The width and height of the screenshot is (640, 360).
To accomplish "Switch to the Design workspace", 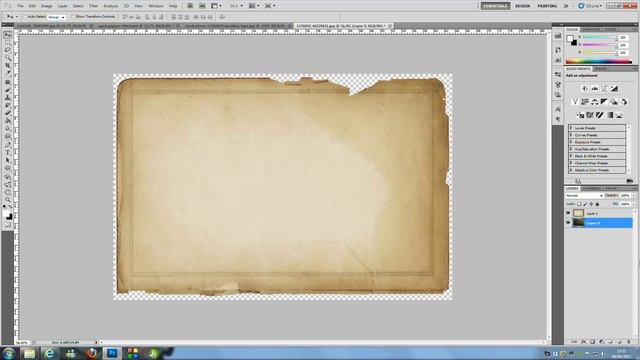I will [x=522, y=6].
